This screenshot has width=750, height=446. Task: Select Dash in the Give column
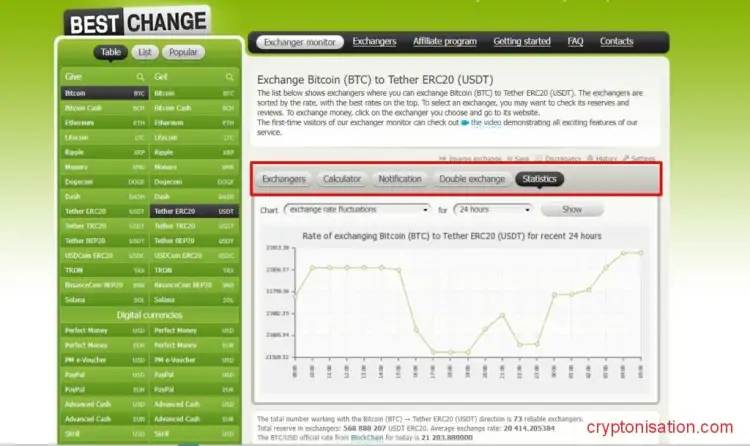(105, 197)
